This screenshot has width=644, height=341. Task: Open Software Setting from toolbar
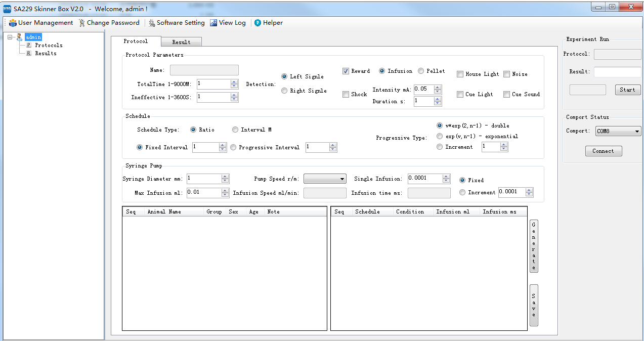152,23
